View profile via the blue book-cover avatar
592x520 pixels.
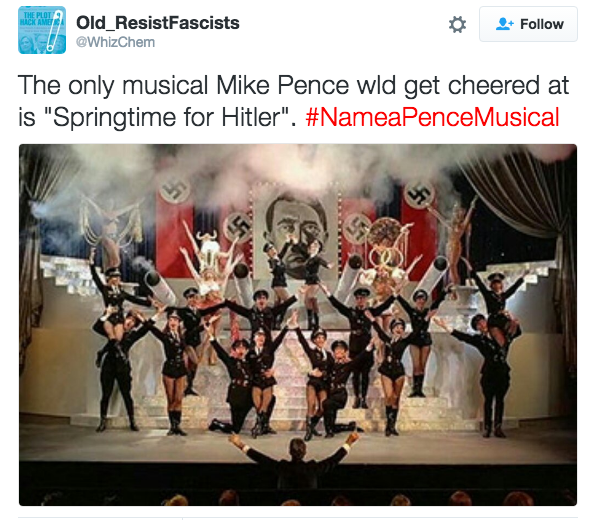point(42,30)
